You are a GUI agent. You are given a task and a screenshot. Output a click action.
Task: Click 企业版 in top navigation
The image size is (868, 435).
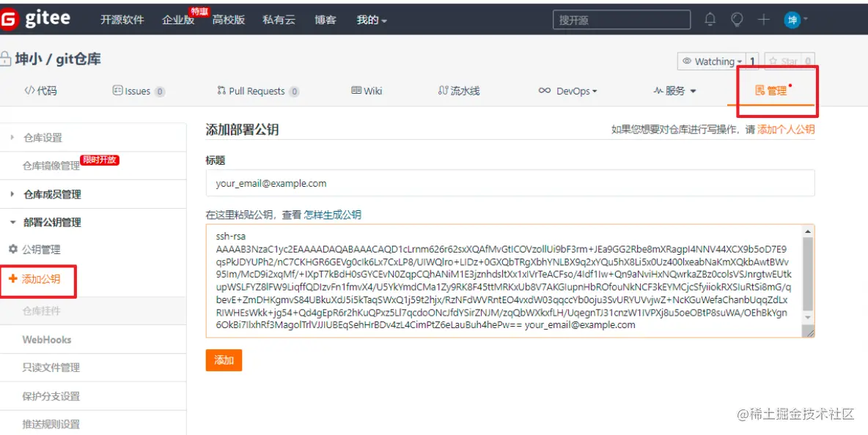[178, 20]
